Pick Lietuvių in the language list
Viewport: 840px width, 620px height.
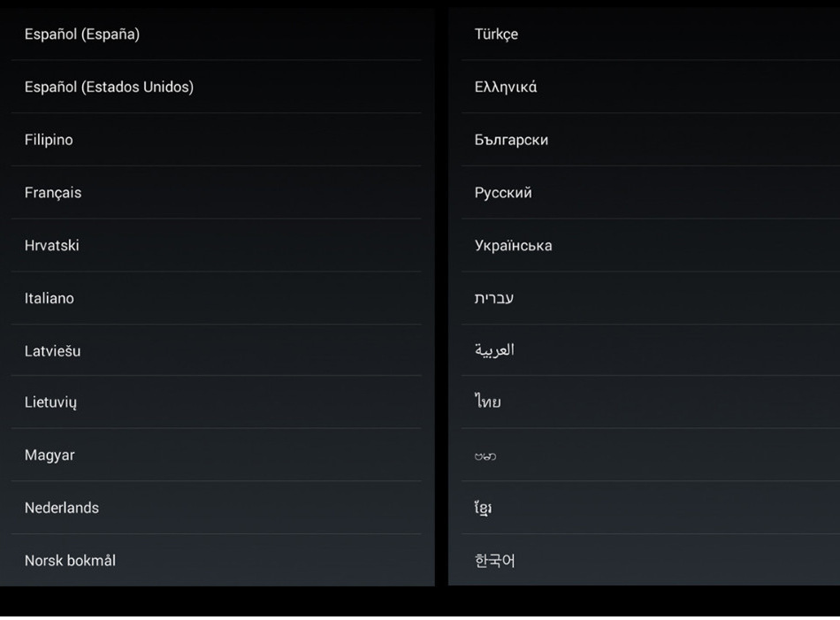[51, 402]
